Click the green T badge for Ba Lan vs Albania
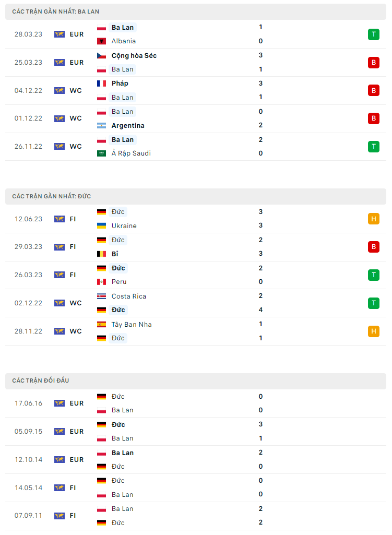 tap(373, 34)
